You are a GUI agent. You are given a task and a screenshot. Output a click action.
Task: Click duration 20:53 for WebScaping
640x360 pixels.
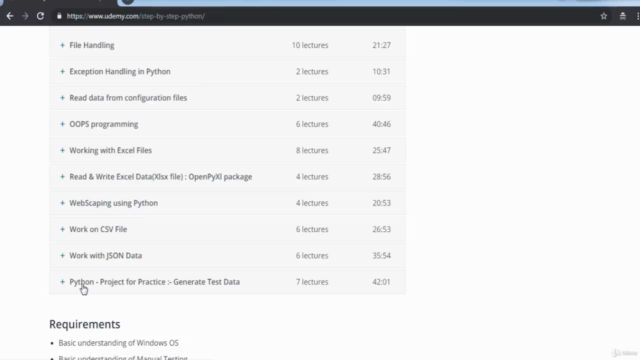(x=381, y=203)
